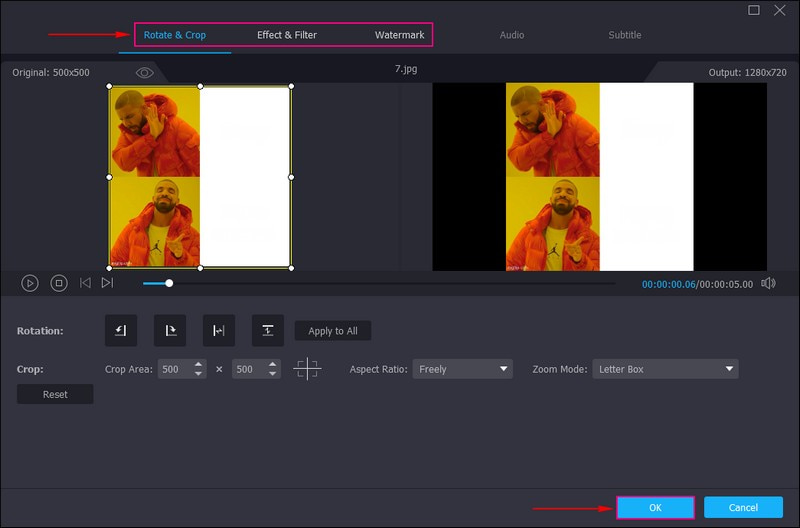Center the crop area with crosshair icon
Image resolution: width=800 pixels, height=528 pixels.
click(x=307, y=369)
